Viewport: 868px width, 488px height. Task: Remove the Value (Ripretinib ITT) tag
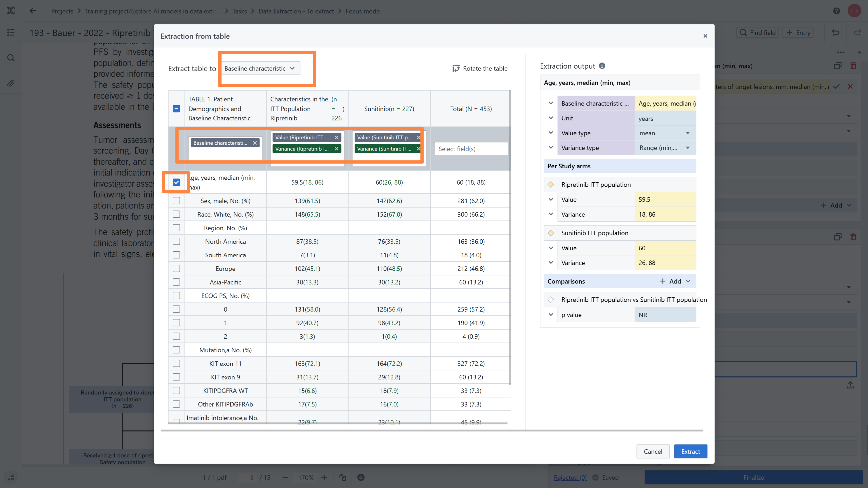(x=336, y=137)
